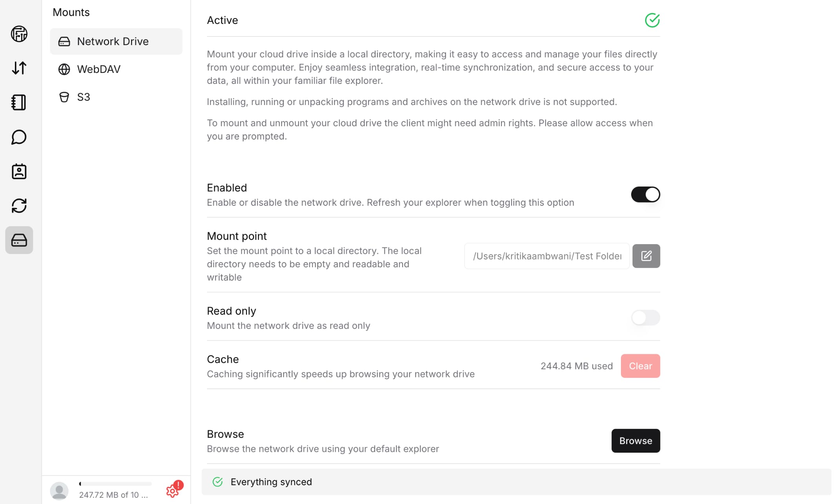
Task: Turn on the Read only toggle
Action: pos(645,317)
